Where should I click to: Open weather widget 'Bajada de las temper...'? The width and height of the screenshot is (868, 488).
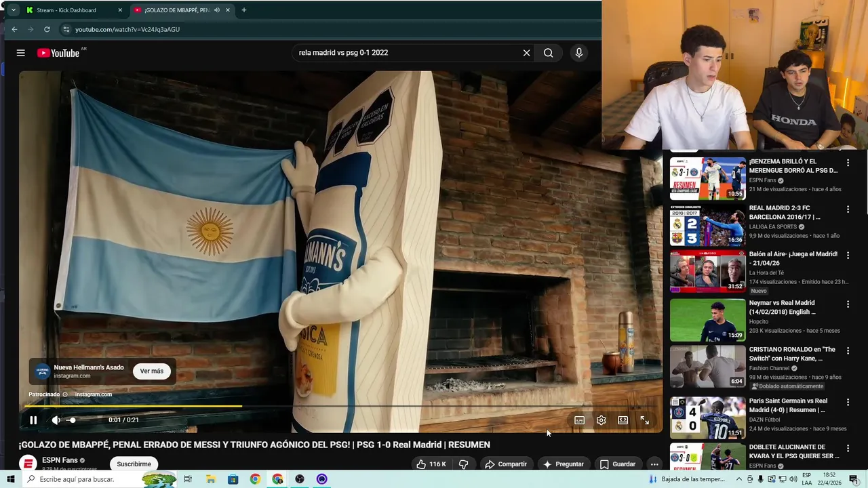[687, 479]
